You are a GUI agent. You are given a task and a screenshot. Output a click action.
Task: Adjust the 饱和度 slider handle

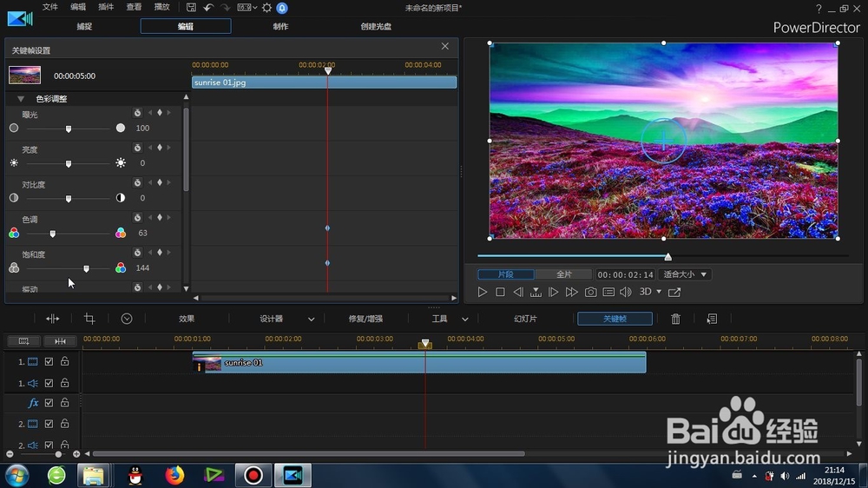[86, 268]
